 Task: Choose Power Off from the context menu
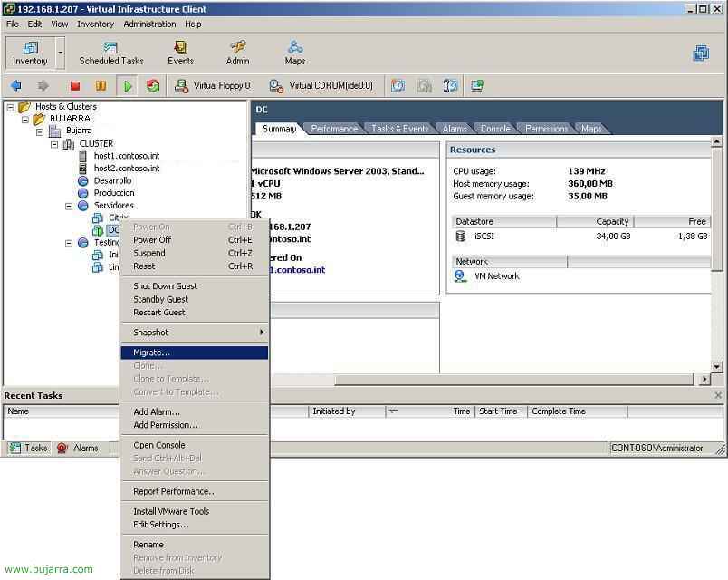195,240
